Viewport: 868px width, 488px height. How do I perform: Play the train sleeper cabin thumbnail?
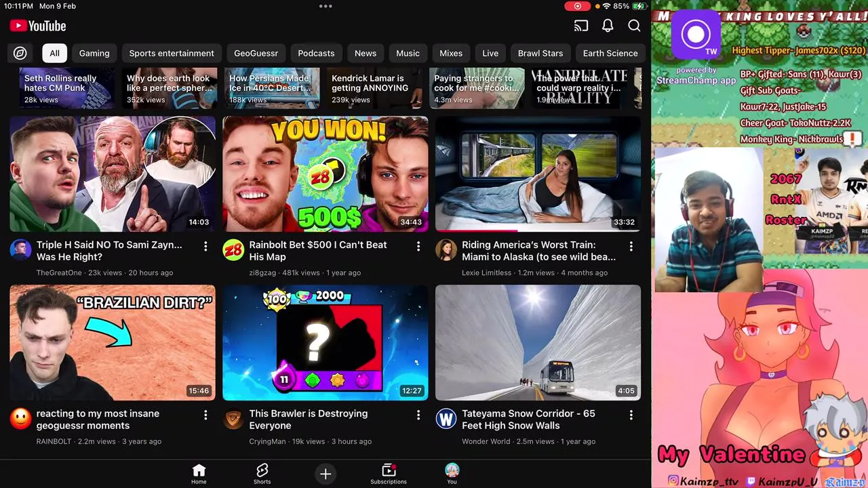point(538,174)
